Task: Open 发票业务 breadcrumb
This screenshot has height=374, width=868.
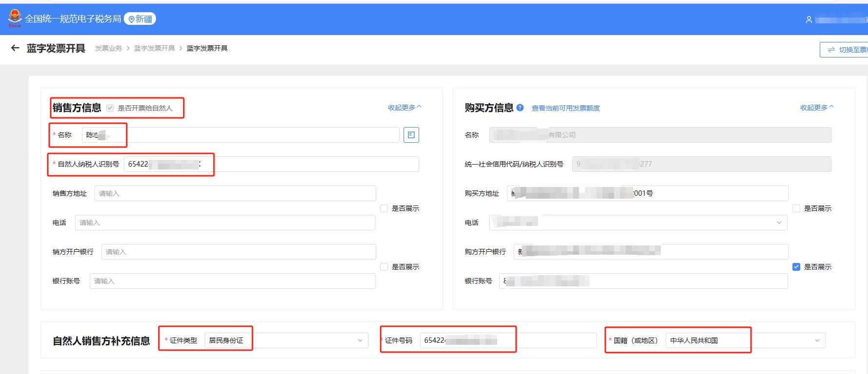Action: click(108, 48)
